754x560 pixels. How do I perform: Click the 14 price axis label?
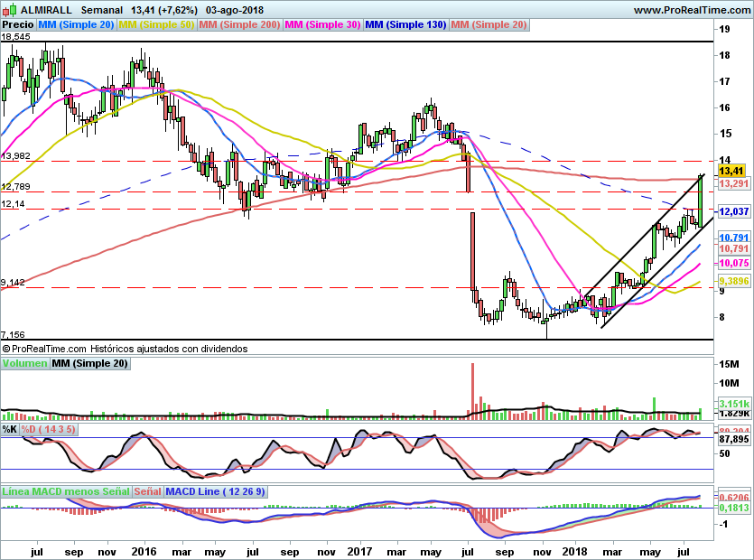tap(724, 160)
